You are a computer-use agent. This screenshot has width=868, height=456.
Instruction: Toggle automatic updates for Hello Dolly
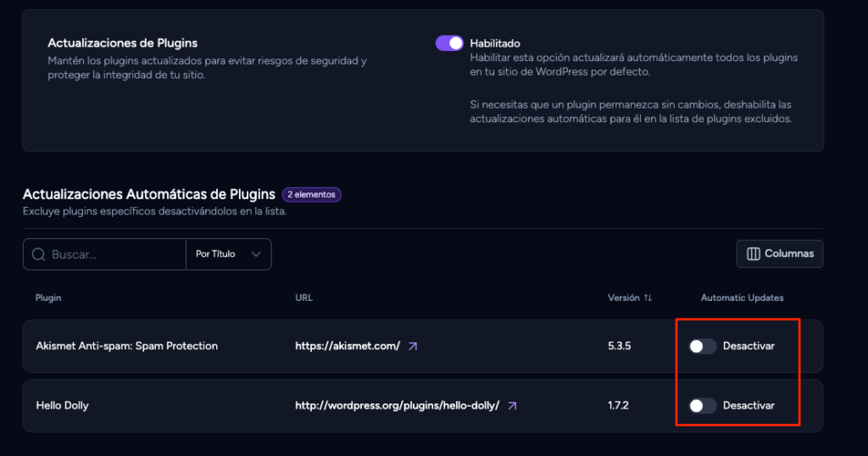[x=702, y=406]
